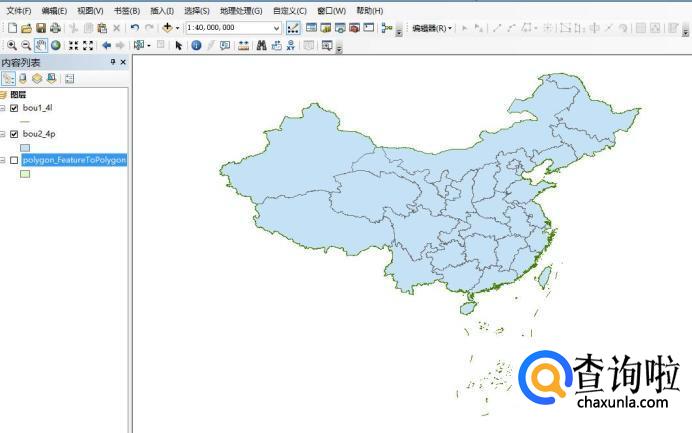Open the Editor (编辑器) dropdown menu
Screen dimensions: 692x433
click(432, 28)
